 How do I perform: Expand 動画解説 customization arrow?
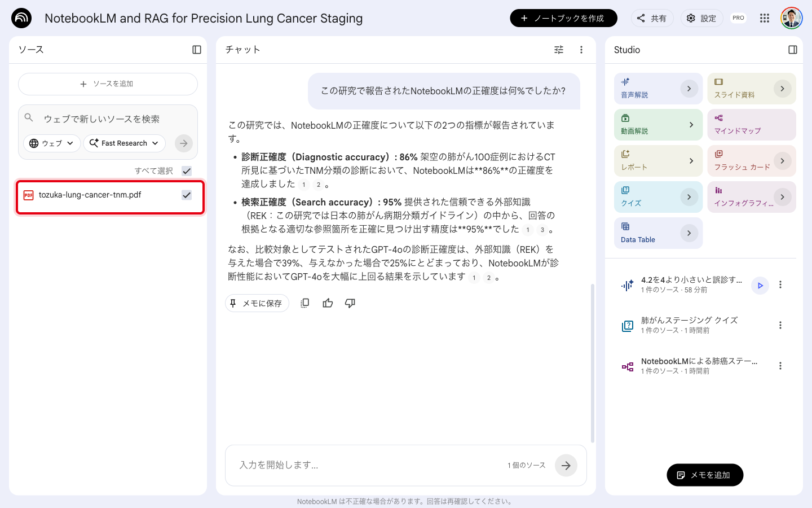coord(691,125)
